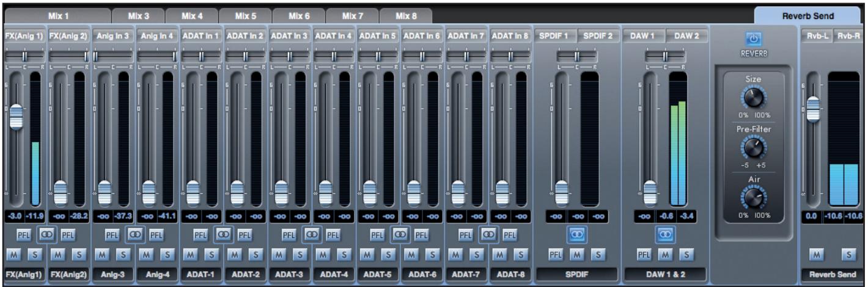Click the FX(Anlg1) volume fader
The height and width of the screenshot is (287, 868).
(16, 116)
